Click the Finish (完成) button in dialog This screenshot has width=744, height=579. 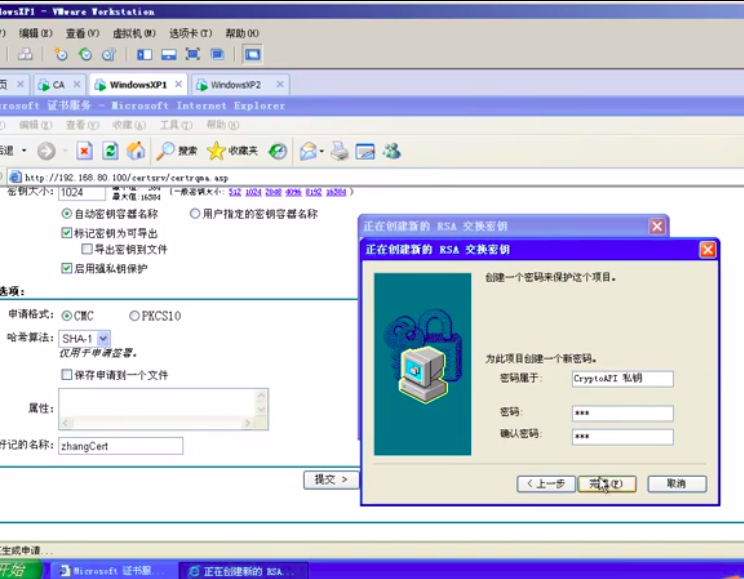tap(607, 484)
